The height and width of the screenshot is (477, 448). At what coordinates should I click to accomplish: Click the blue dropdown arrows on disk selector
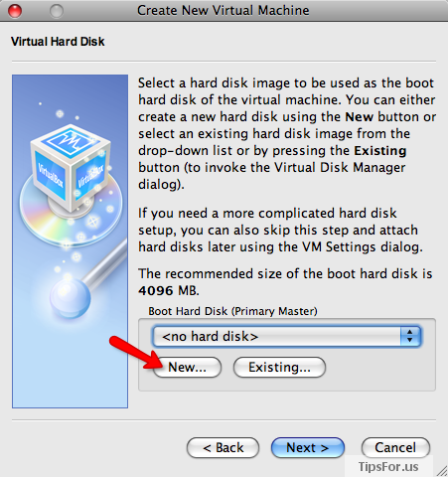(410, 337)
